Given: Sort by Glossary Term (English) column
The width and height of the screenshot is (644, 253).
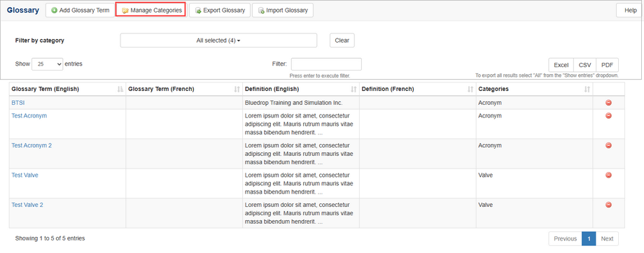Looking at the screenshot, I should pos(67,89).
